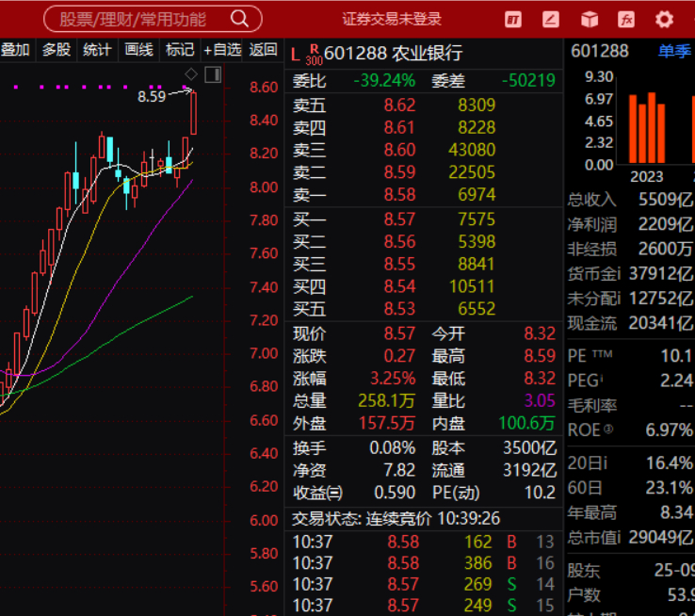Click the 8.59 high price label on chart

(152, 96)
